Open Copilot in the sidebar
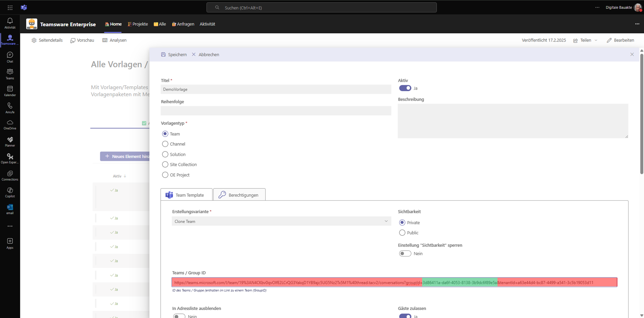This screenshot has width=644, height=318. (10, 192)
